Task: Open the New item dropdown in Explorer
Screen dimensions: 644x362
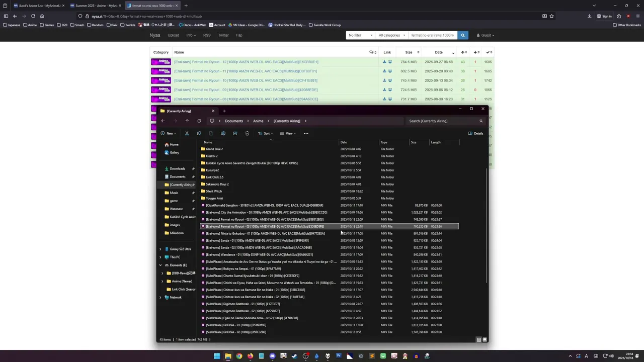Action: (x=168, y=133)
